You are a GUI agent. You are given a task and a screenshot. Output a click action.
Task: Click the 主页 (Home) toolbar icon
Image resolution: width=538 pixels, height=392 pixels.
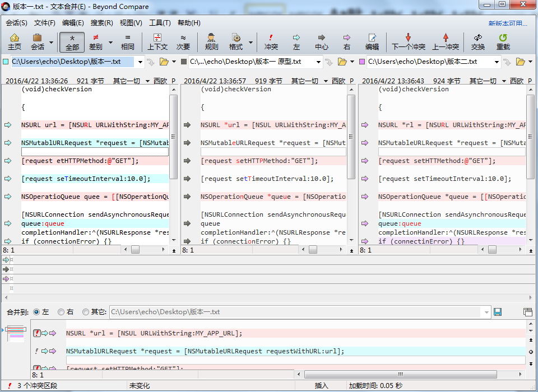coord(15,41)
